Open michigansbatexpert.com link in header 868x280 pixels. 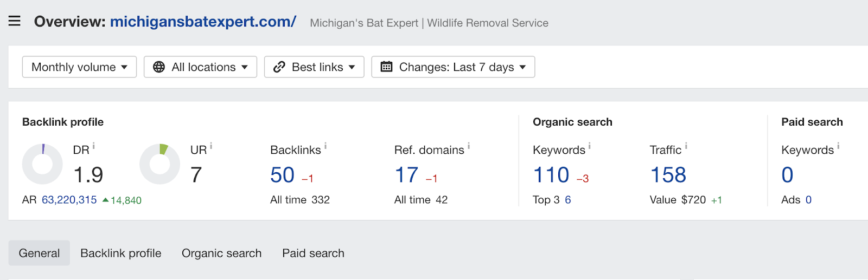coord(203,22)
